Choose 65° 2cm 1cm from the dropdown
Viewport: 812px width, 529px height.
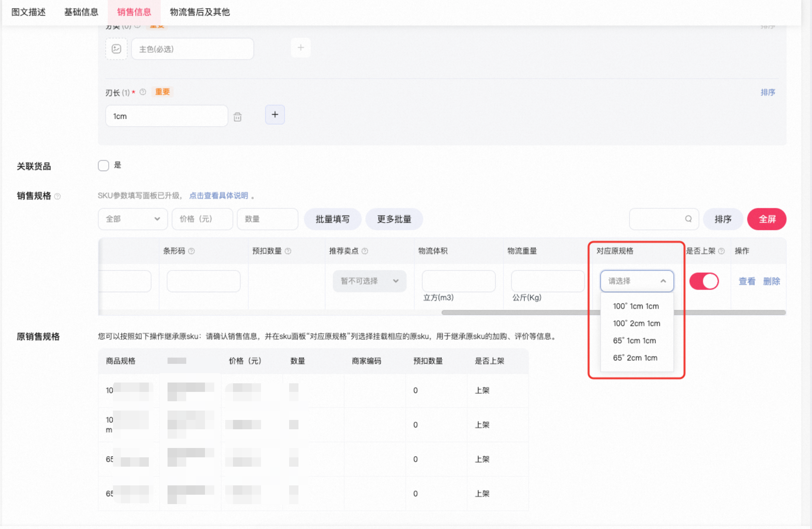coord(637,358)
